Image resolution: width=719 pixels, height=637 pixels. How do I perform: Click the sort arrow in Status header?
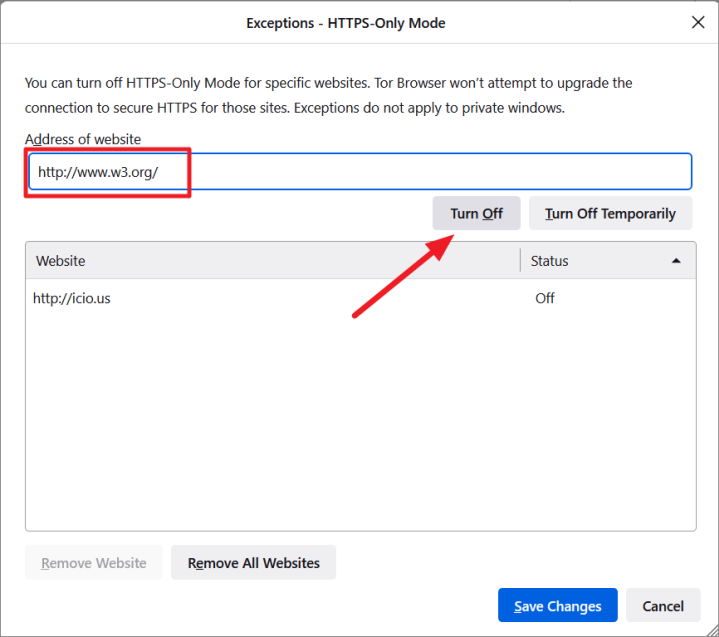(676, 261)
